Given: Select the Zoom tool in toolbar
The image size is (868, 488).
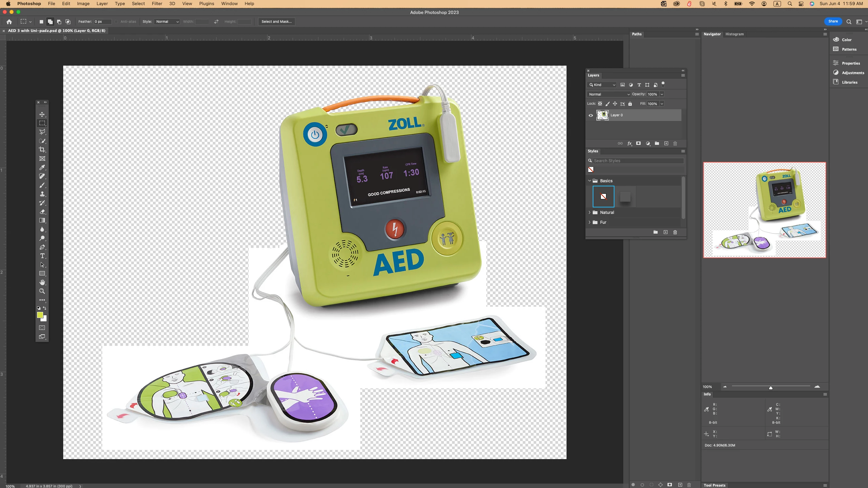Looking at the screenshot, I should (x=42, y=291).
